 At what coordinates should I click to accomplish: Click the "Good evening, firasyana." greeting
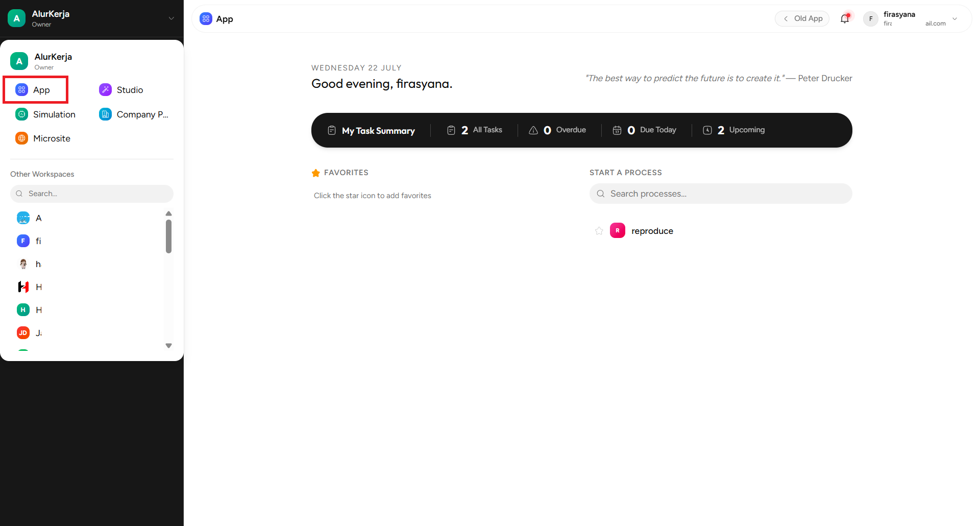point(382,84)
